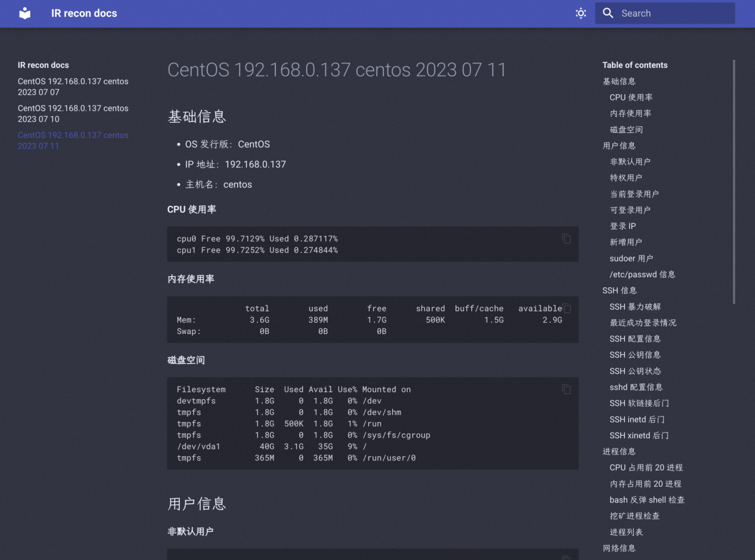The height and width of the screenshot is (560, 755).
Task: Open the IR recon docs header title
Action: [x=84, y=14]
